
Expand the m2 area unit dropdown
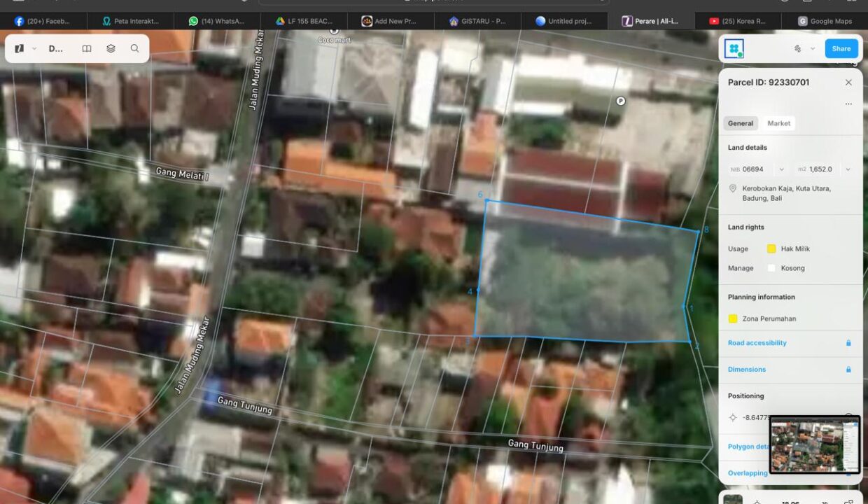[848, 169]
